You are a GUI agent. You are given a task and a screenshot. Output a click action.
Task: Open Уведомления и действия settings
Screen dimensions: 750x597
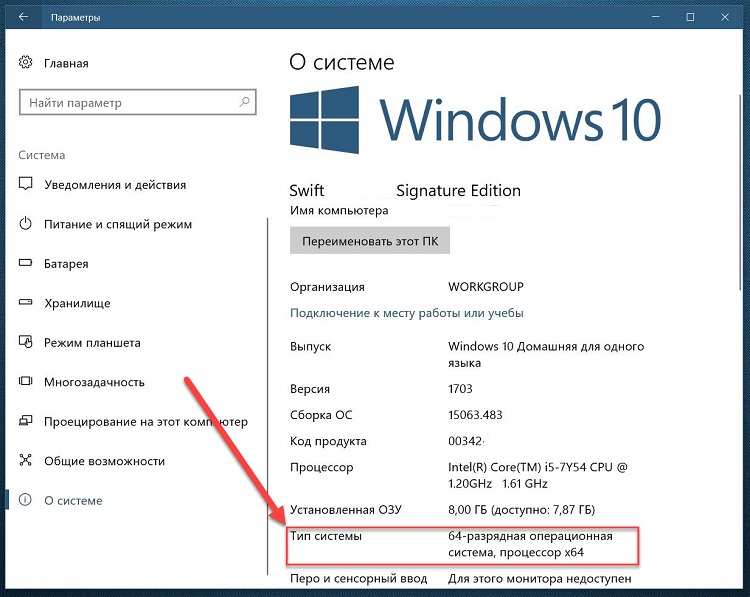115,185
